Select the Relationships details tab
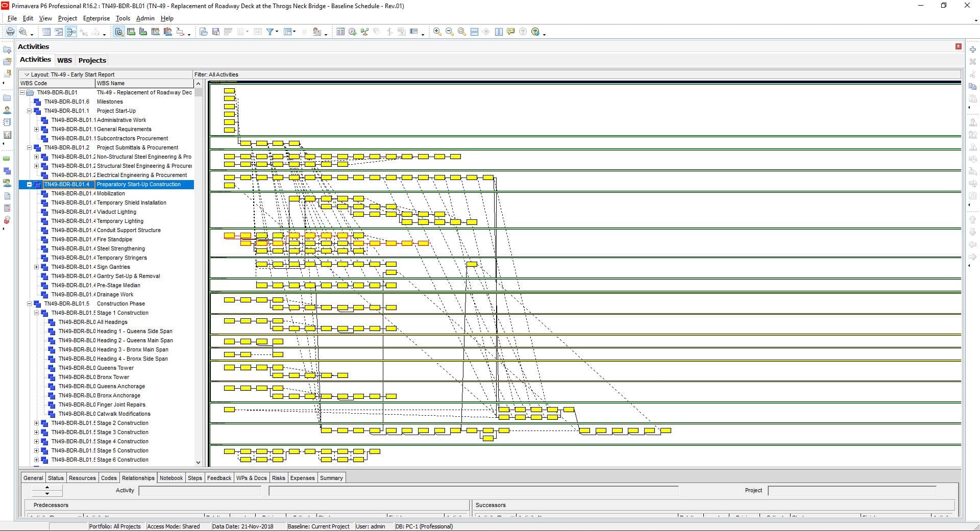The width and height of the screenshot is (980, 531). click(138, 478)
